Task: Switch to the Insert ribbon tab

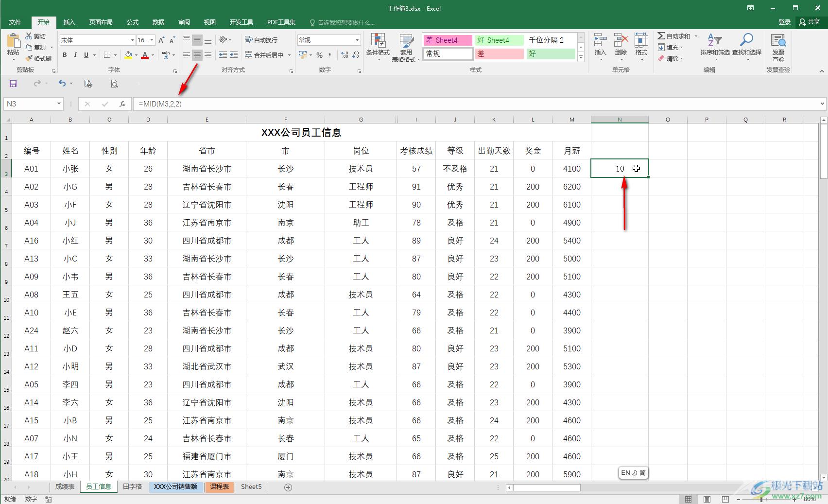Action: coord(69,22)
